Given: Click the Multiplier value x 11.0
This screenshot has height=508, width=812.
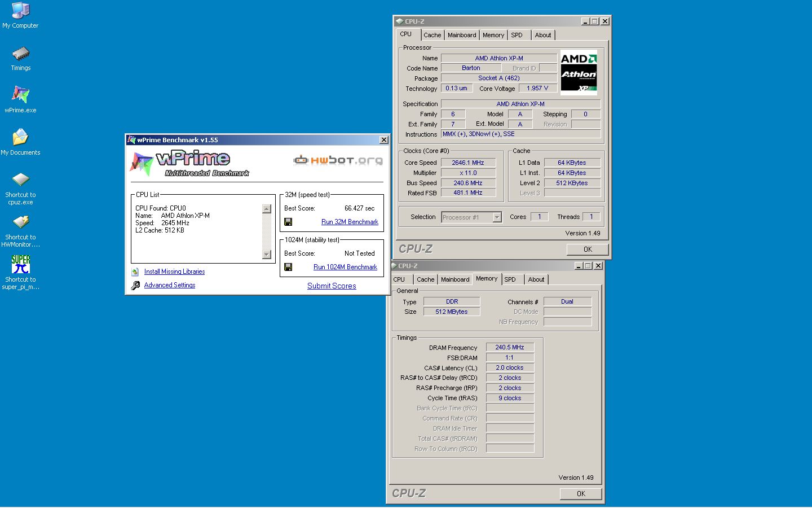Looking at the screenshot, I should [x=468, y=173].
